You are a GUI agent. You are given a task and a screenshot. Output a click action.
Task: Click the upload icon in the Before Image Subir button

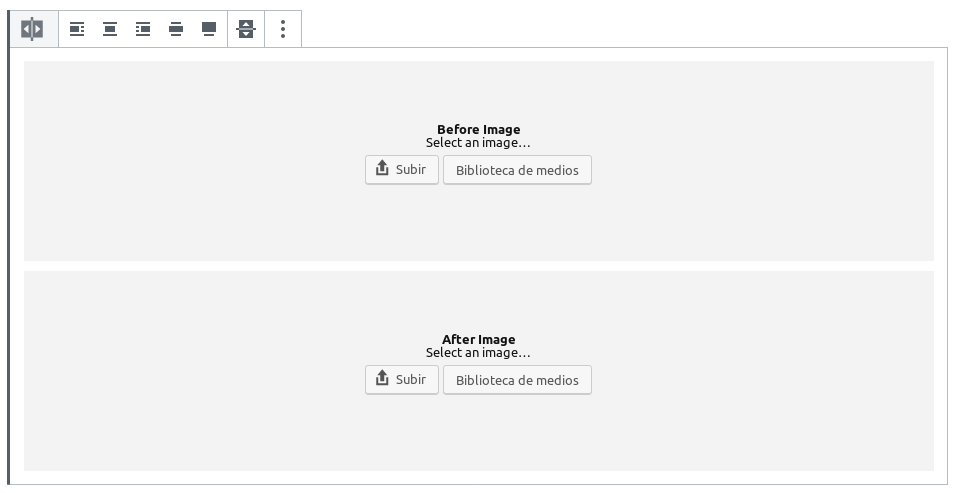tap(382, 169)
